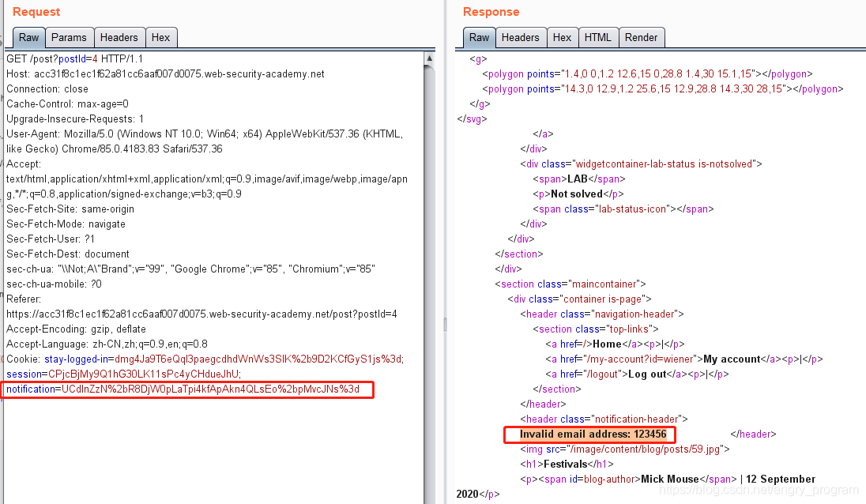Image resolution: width=866 pixels, height=504 pixels.
Task: Click the Accept-Encoding: gzip, deflate line
Action: click(76, 329)
